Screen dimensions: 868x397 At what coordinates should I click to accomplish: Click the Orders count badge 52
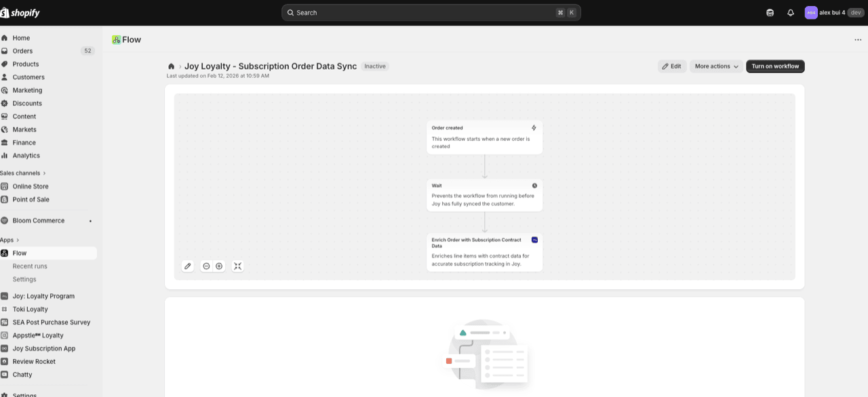[x=87, y=51]
